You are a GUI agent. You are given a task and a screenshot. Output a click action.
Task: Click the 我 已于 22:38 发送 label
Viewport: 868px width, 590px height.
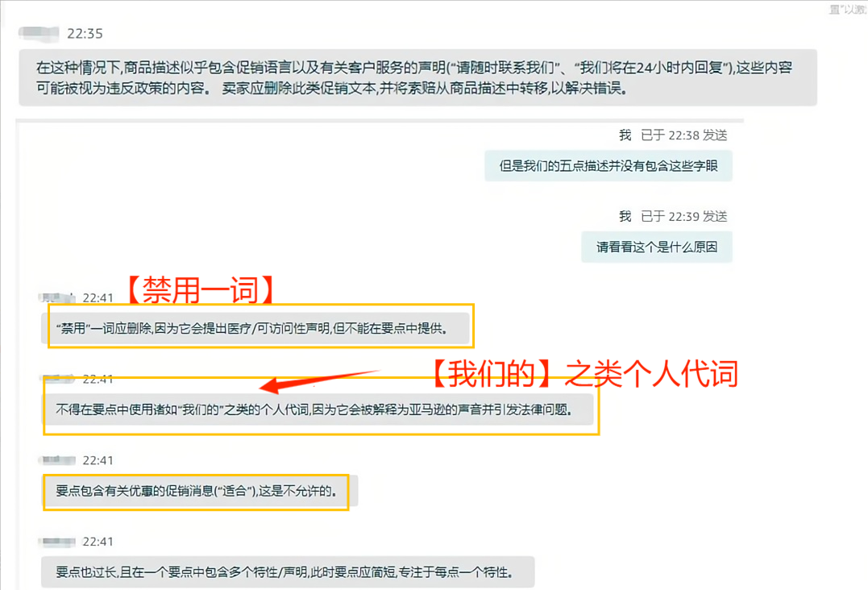(x=673, y=135)
